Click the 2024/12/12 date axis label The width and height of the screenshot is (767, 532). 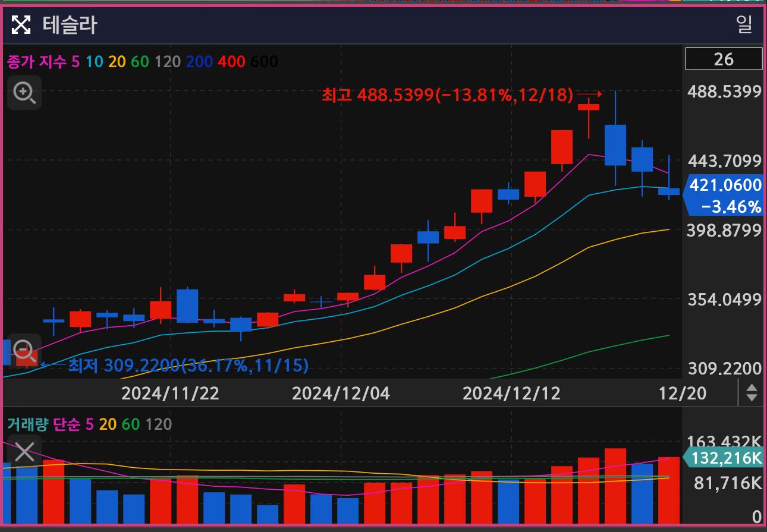click(x=511, y=393)
